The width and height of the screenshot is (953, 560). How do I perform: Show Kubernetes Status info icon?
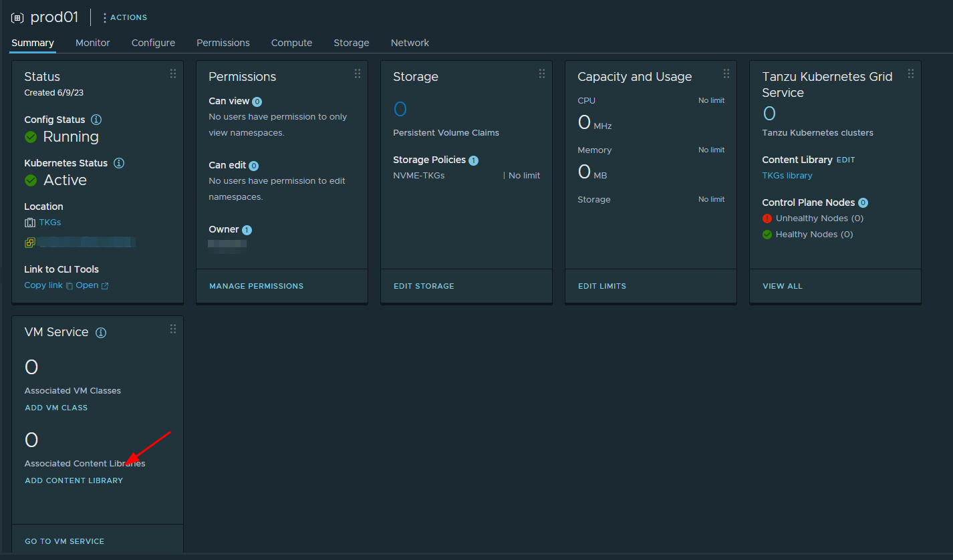pos(119,163)
